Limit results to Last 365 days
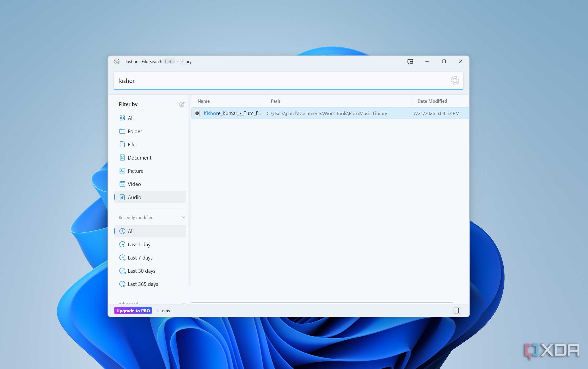588x369 pixels. tap(150, 284)
